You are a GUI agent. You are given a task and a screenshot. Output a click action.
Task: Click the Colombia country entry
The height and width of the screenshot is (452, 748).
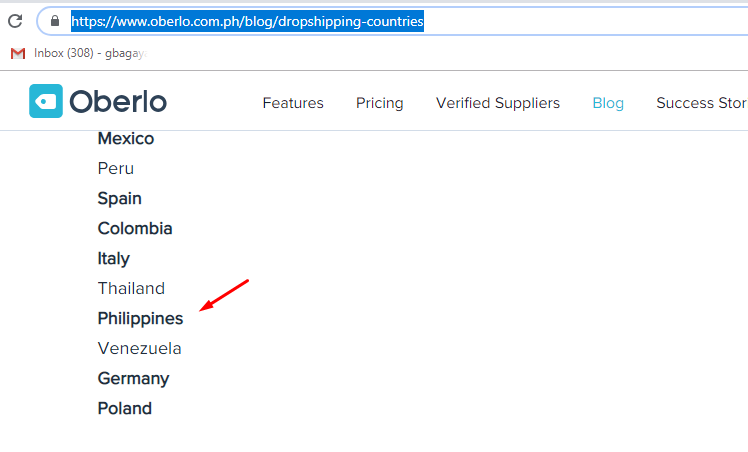[x=135, y=228]
